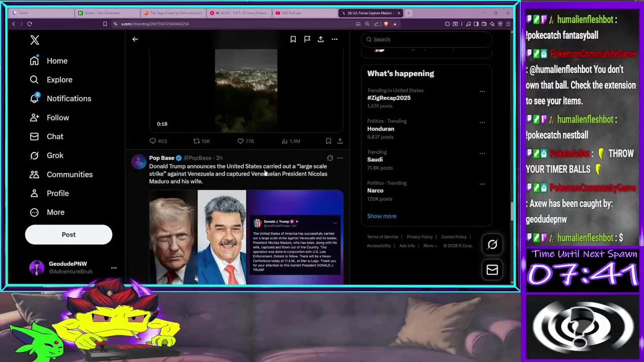The width and height of the screenshot is (644, 362).
Task: Click the share icon in the top header
Action: click(x=320, y=39)
